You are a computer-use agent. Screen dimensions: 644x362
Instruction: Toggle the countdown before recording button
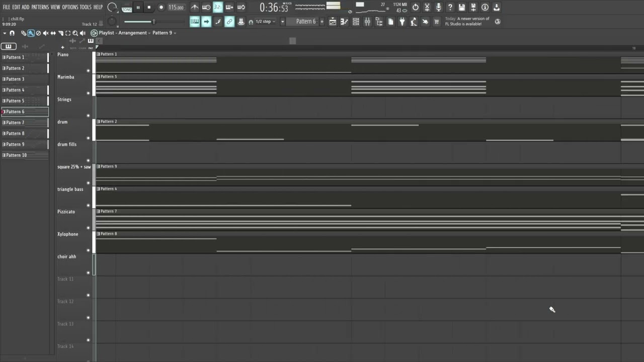(x=217, y=7)
